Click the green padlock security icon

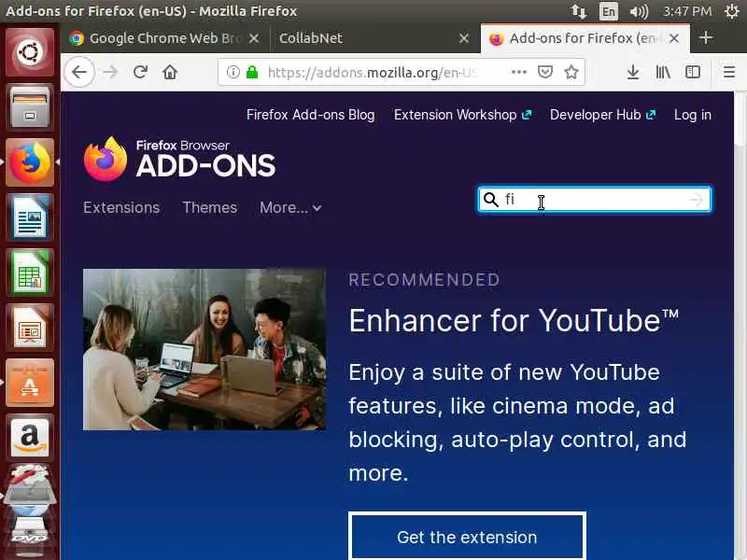tap(252, 73)
